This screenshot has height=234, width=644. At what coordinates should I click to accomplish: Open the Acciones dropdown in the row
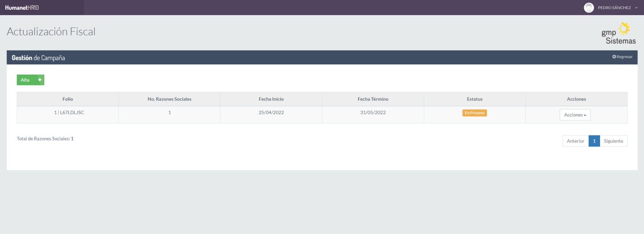(x=575, y=115)
